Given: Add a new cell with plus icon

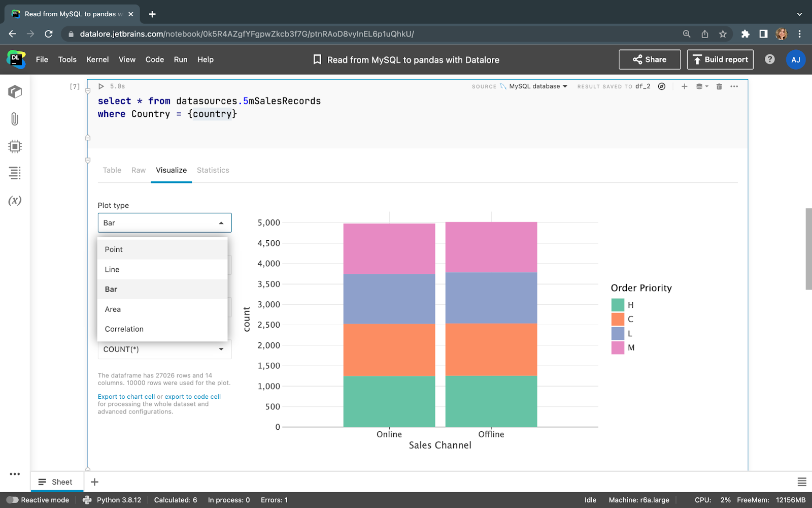Looking at the screenshot, I should click(x=684, y=86).
